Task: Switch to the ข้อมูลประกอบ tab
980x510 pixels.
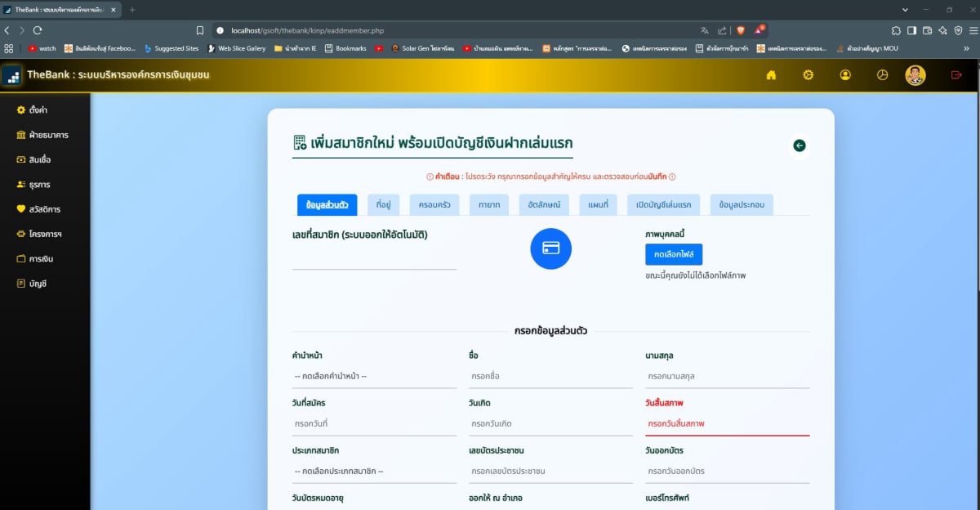Action: pyautogui.click(x=742, y=204)
